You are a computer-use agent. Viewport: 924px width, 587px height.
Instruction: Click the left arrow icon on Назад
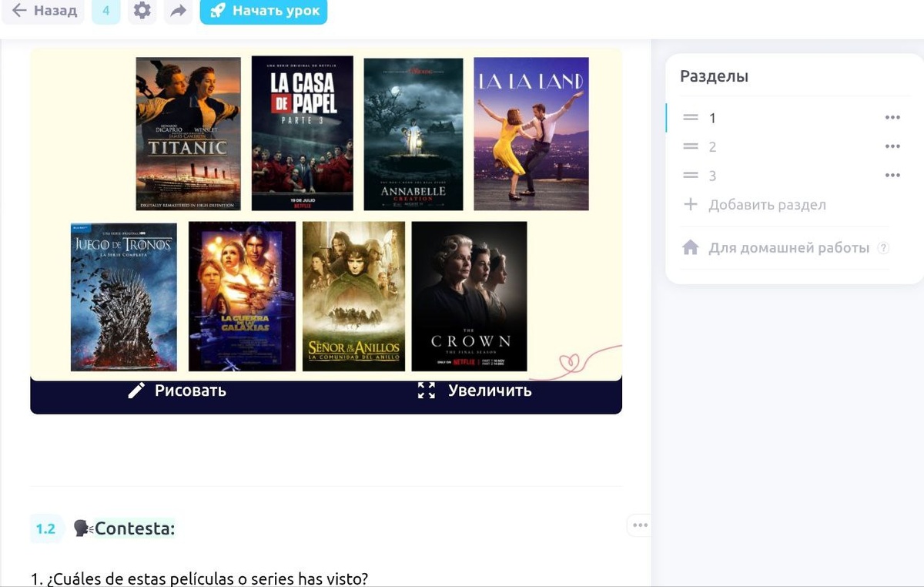[19, 12]
